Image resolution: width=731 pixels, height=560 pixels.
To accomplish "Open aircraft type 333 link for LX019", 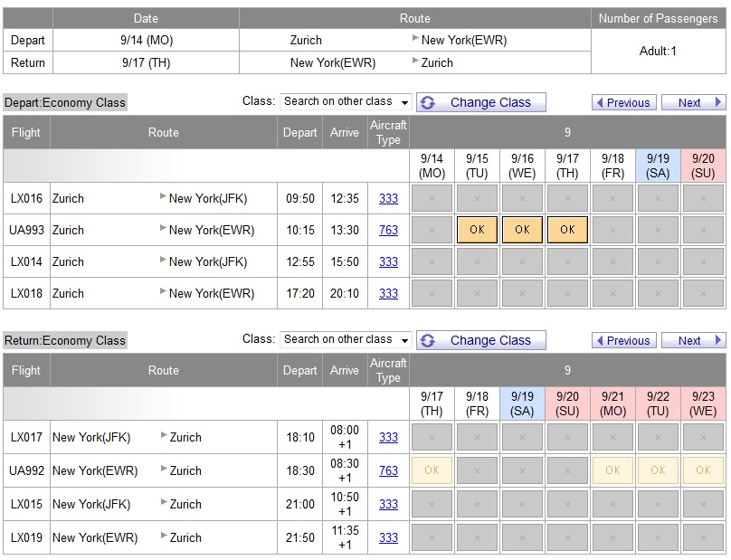I will [x=388, y=537].
